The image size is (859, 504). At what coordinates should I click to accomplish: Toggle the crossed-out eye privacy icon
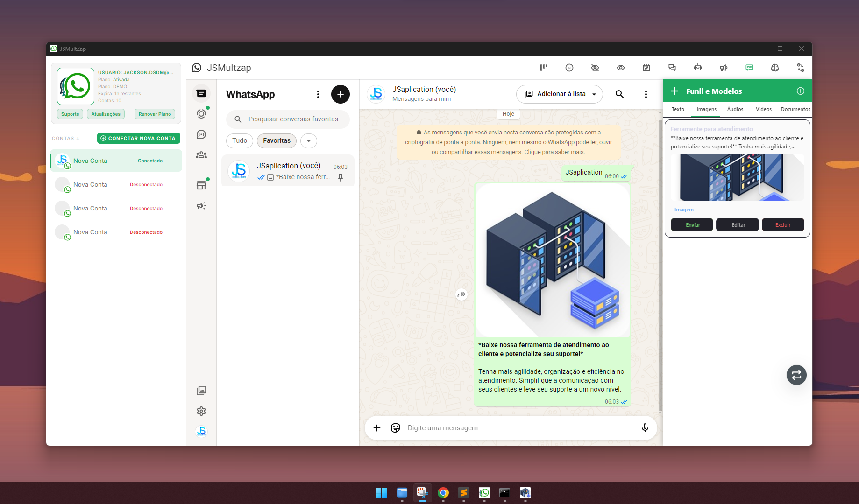coord(595,68)
